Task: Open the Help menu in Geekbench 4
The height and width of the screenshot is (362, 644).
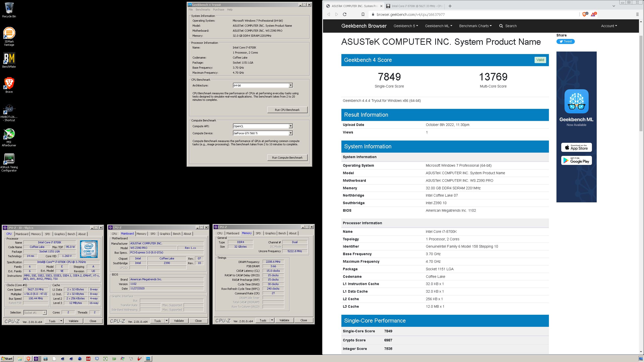Action: click(x=230, y=10)
